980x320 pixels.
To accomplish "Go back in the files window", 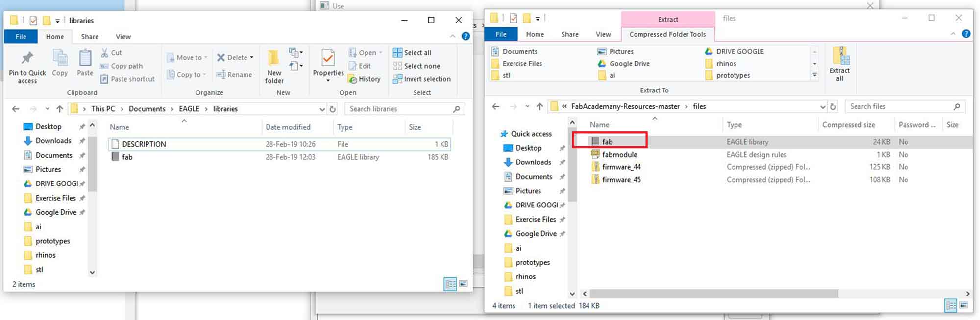I will pyautogui.click(x=495, y=106).
